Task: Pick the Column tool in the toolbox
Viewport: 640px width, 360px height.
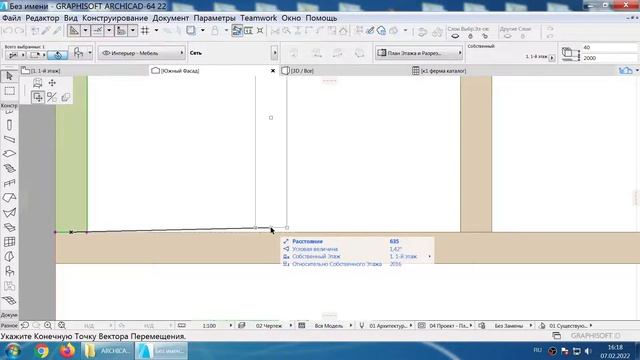Action: click(9, 125)
